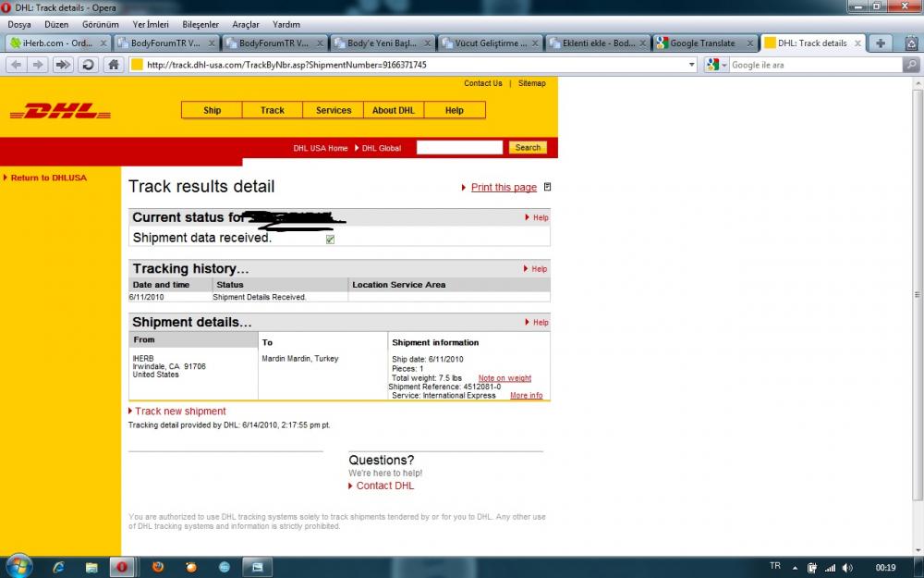Open Help for Current status section

pyautogui.click(x=541, y=217)
